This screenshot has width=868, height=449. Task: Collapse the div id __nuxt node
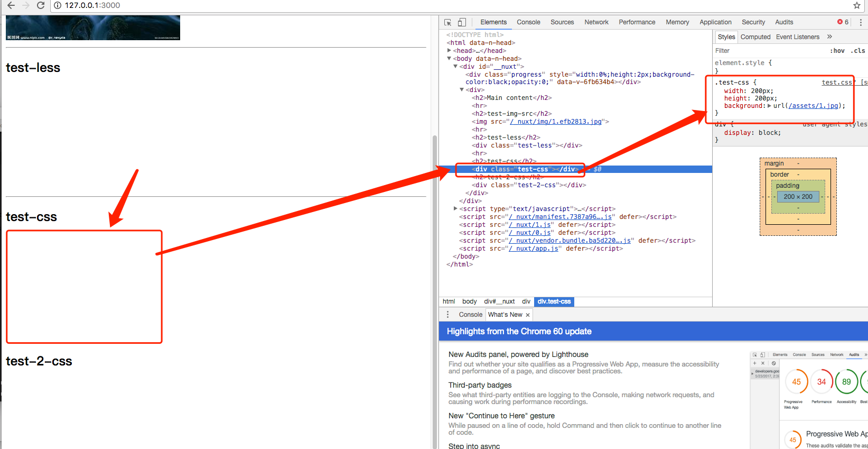[455, 67]
